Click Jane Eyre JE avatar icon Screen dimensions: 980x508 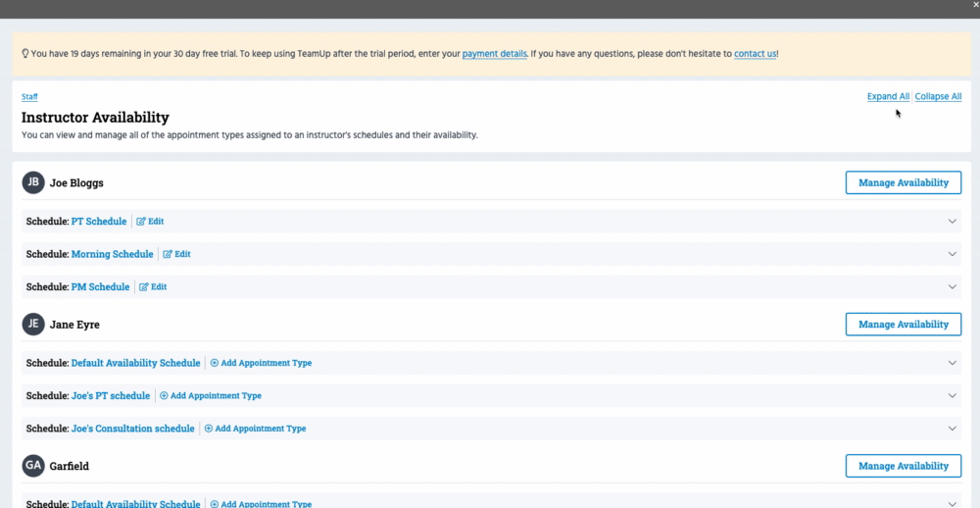[x=33, y=324]
